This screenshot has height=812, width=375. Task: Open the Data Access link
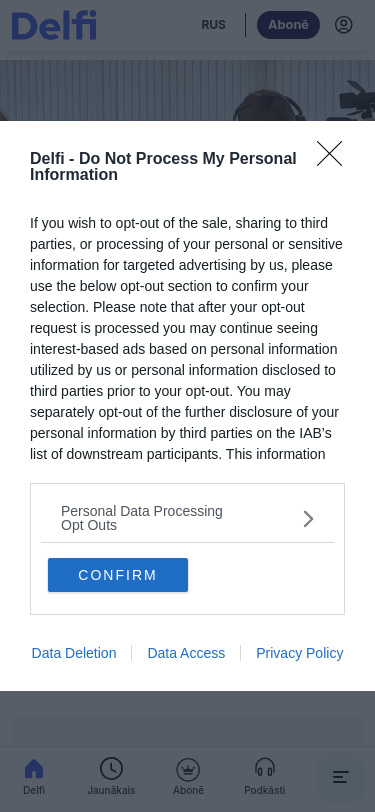tap(186, 653)
